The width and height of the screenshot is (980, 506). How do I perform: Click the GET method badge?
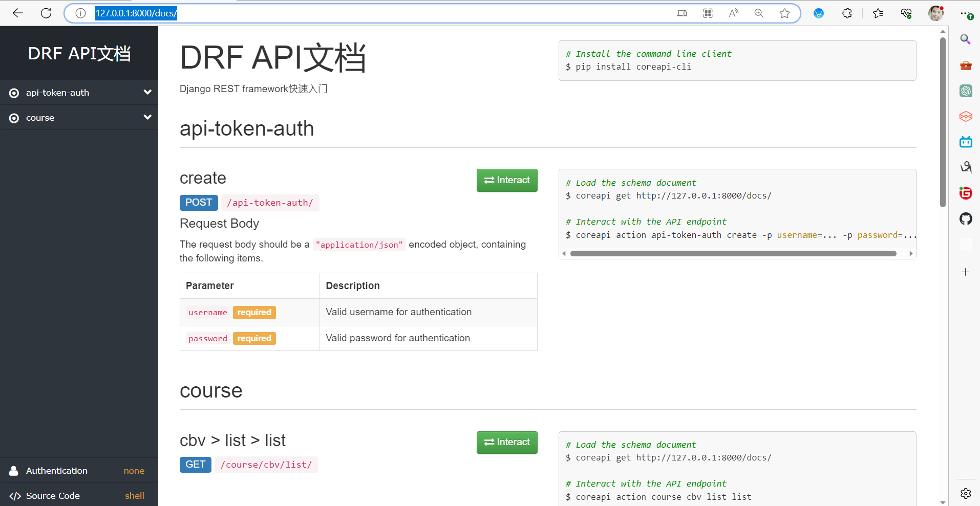click(196, 465)
